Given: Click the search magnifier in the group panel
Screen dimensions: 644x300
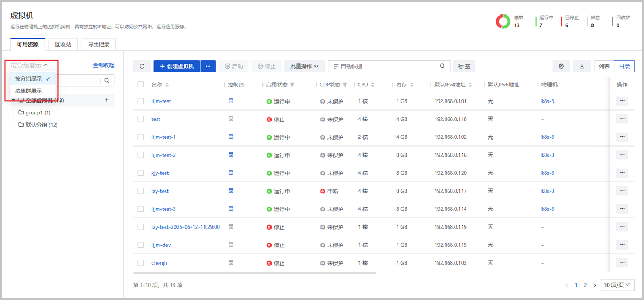Looking at the screenshot, I should tap(107, 81).
